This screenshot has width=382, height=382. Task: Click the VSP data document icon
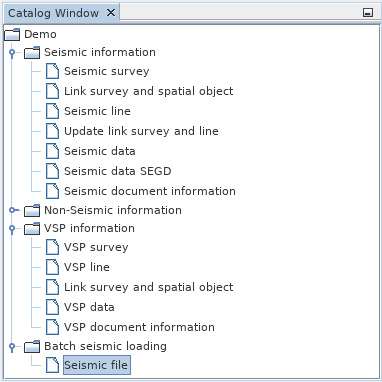click(x=52, y=307)
